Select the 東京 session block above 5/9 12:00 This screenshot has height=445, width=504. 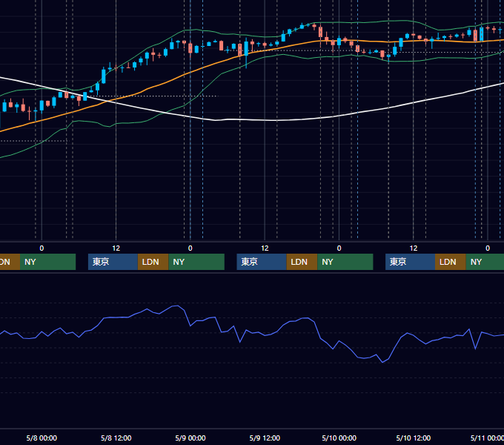pyautogui.click(x=262, y=262)
